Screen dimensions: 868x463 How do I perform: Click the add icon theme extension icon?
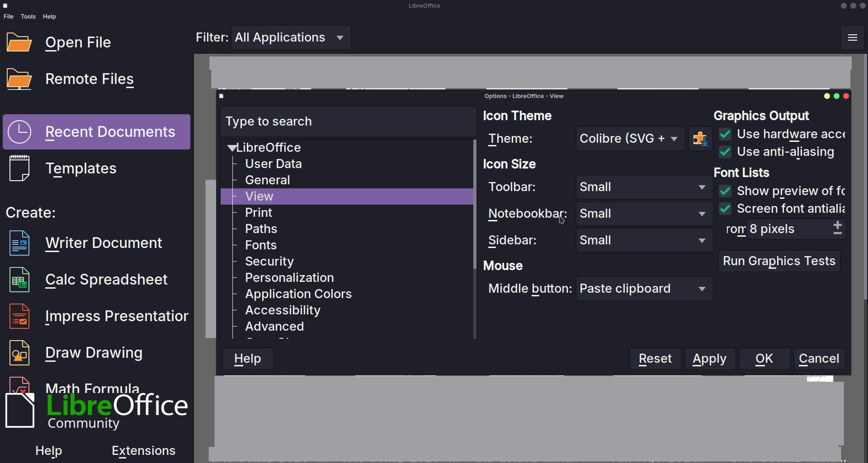[700, 138]
